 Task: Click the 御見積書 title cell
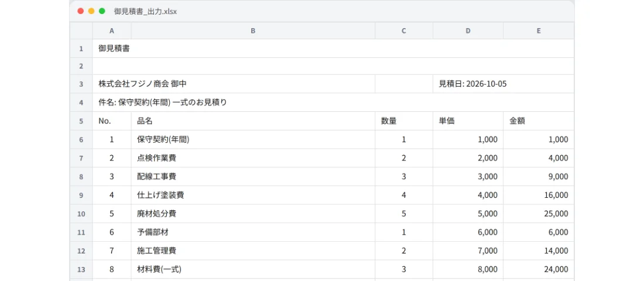333,49
